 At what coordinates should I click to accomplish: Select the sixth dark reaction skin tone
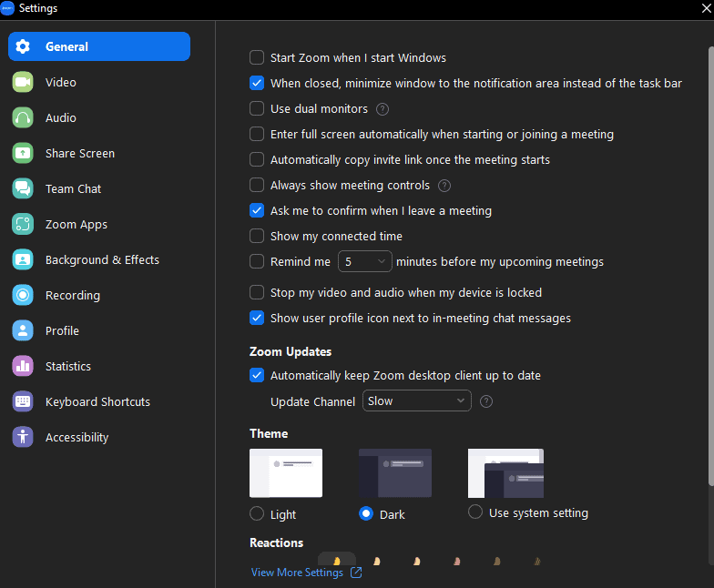tap(537, 561)
